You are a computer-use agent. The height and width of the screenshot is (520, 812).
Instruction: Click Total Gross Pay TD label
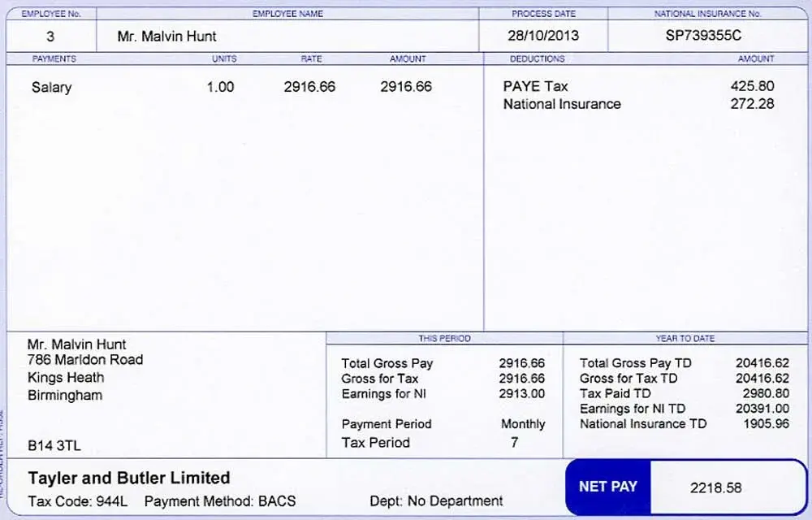pos(636,363)
